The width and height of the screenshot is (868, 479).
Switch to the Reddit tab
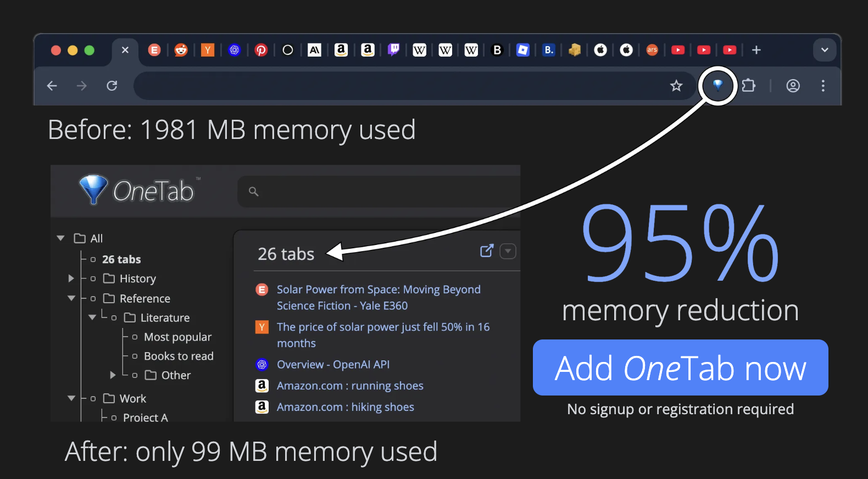181,50
